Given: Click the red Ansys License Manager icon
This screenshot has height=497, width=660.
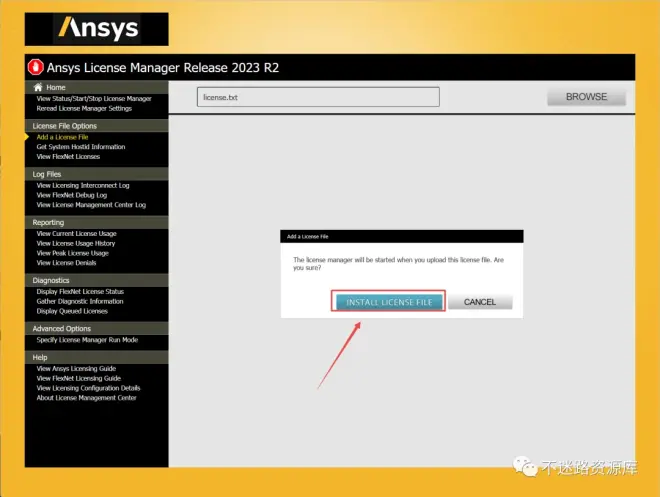Looking at the screenshot, I should (x=36, y=67).
